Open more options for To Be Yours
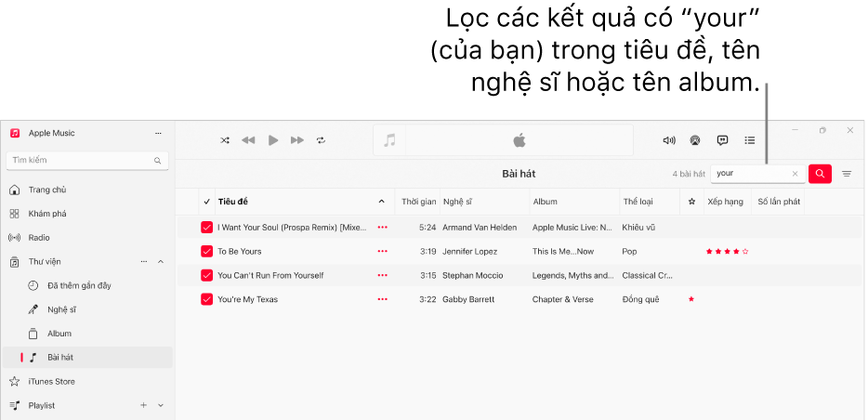 383,252
